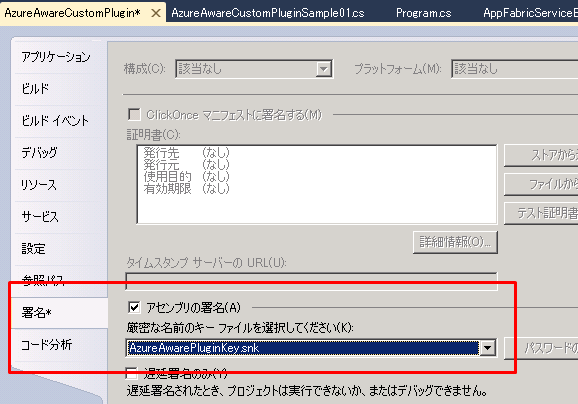Open the AppFabricService tab
This screenshot has height=404, width=578.
click(530, 13)
